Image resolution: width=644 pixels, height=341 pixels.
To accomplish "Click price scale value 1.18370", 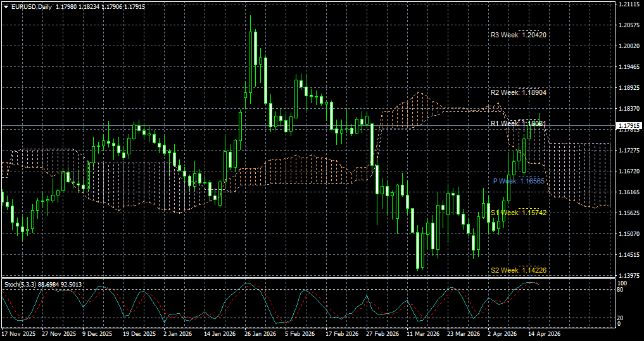I will pos(628,109).
